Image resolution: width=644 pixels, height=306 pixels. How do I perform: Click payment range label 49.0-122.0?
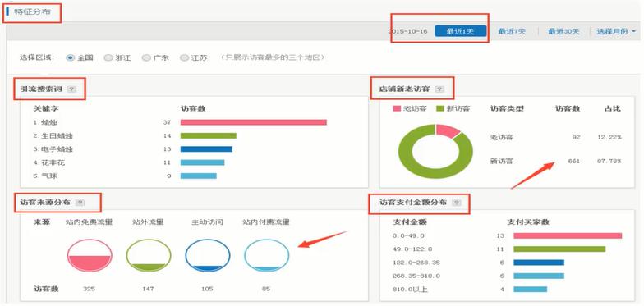click(x=412, y=249)
